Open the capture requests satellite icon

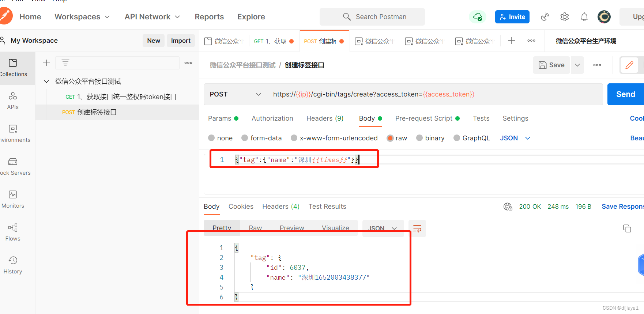click(545, 17)
